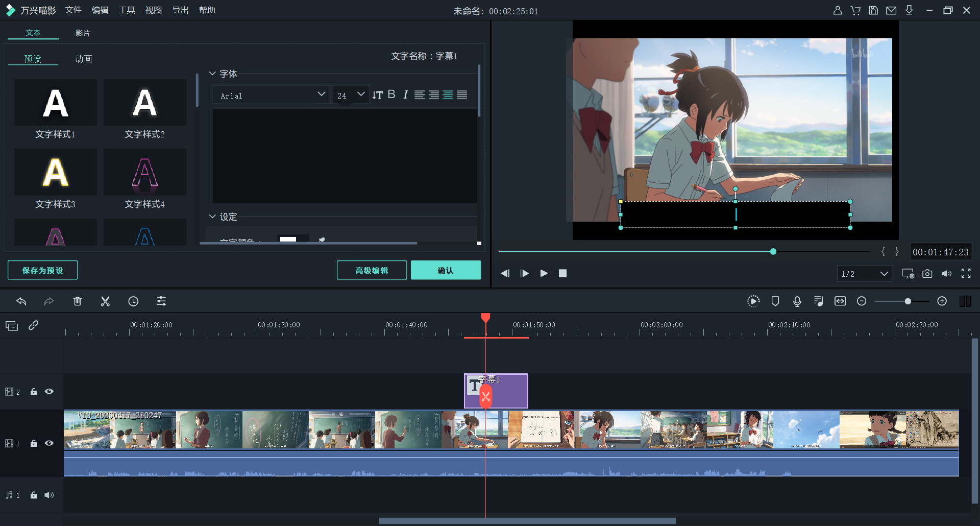Select the 文字样式3 text style thumbnail

click(x=55, y=172)
